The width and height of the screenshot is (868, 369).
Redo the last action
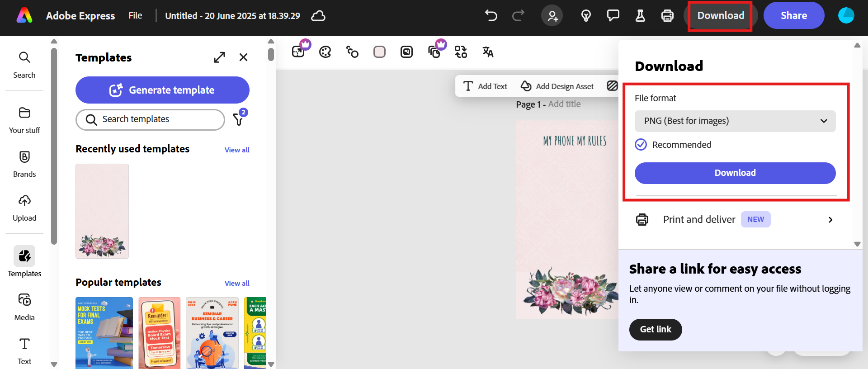518,15
